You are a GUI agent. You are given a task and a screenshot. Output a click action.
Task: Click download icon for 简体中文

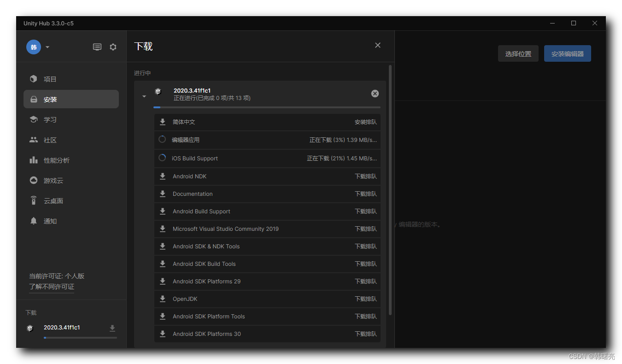click(163, 122)
